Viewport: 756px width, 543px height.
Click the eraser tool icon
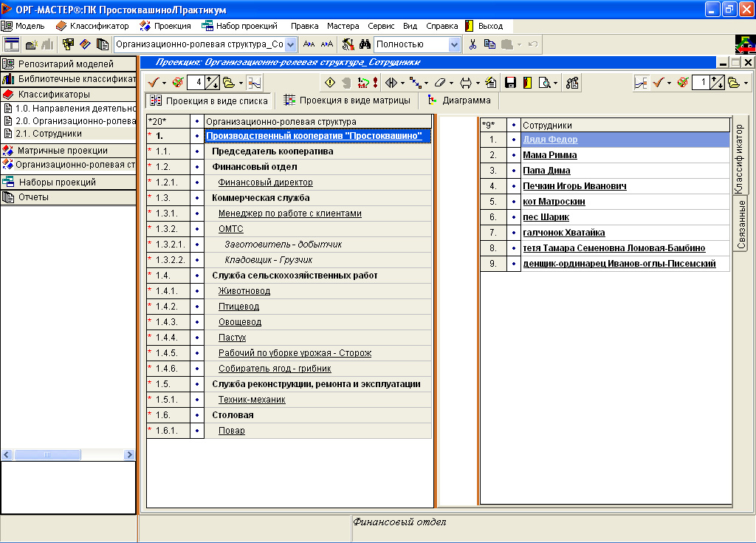(440, 83)
